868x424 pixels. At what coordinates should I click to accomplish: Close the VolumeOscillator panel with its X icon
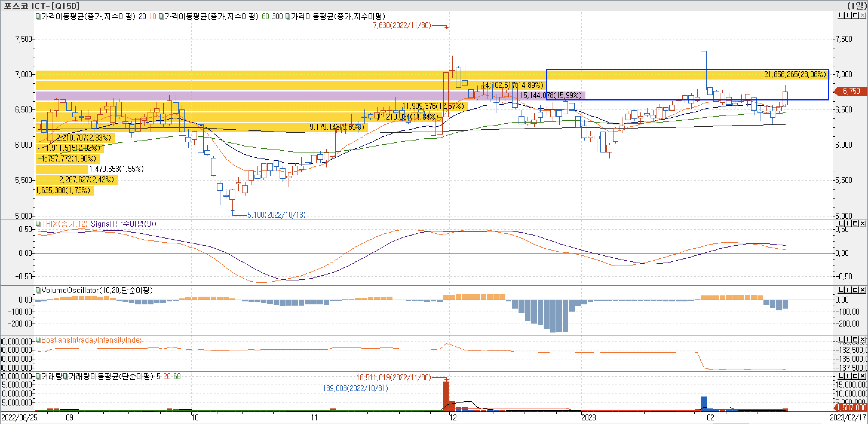[x=862, y=290]
